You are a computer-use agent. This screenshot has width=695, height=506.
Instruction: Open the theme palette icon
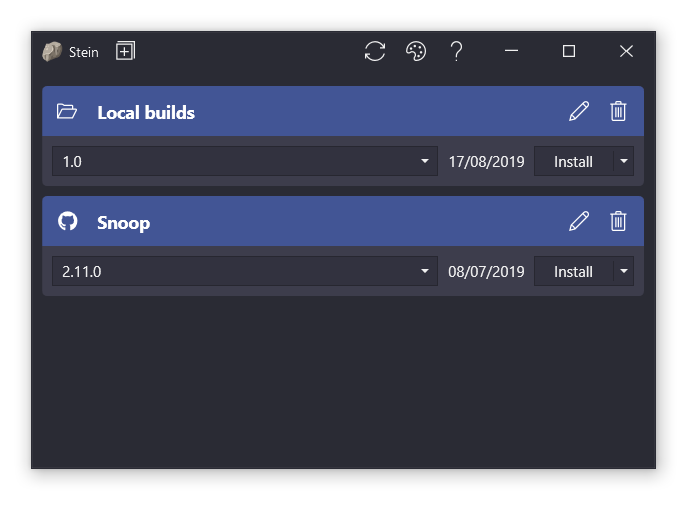pyautogui.click(x=416, y=51)
